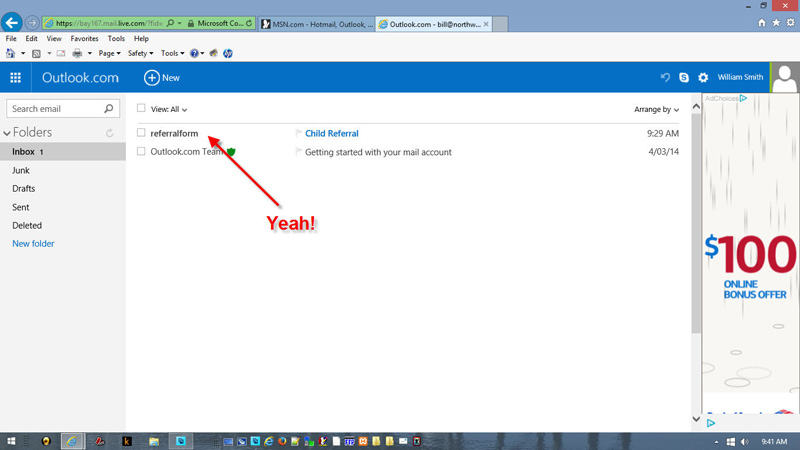Open the Arrange by dropdown
The width and height of the screenshot is (800, 450).
(x=656, y=109)
